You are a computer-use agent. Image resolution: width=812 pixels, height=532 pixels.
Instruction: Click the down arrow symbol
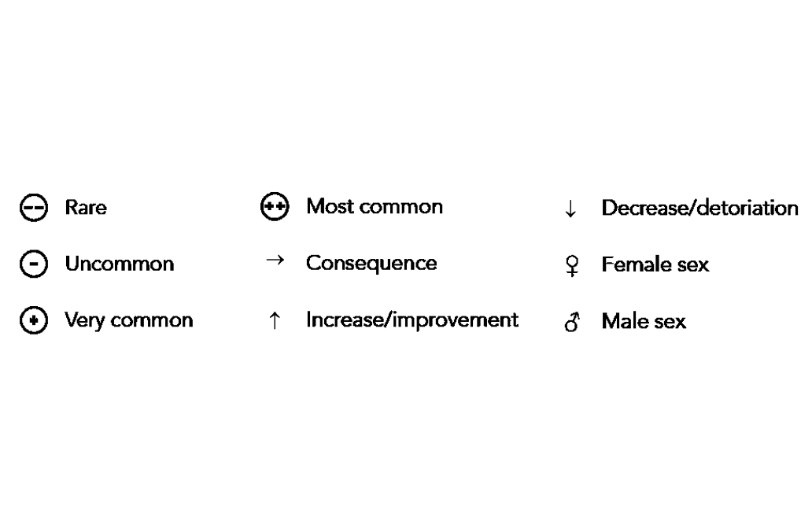pyautogui.click(x=570, y=209)
